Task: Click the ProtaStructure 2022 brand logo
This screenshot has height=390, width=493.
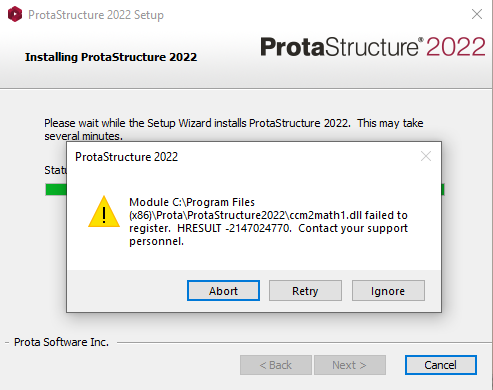Action: (x=373, y=46)
